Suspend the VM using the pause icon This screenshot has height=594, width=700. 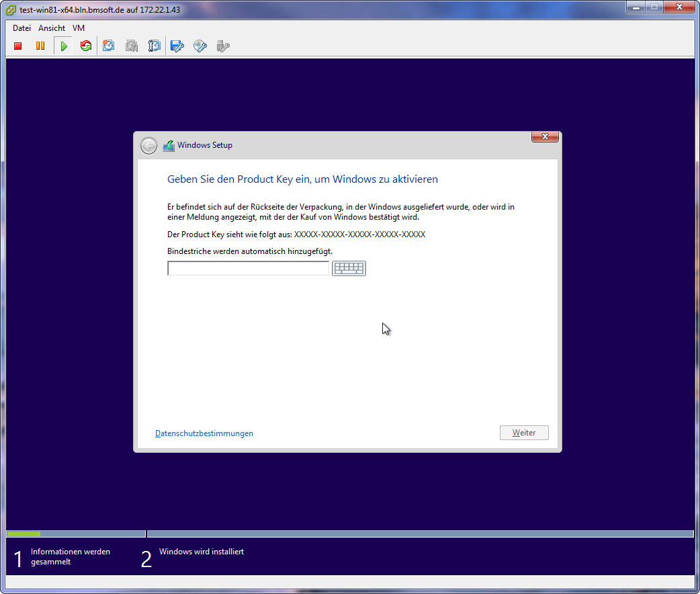(40, 46)
